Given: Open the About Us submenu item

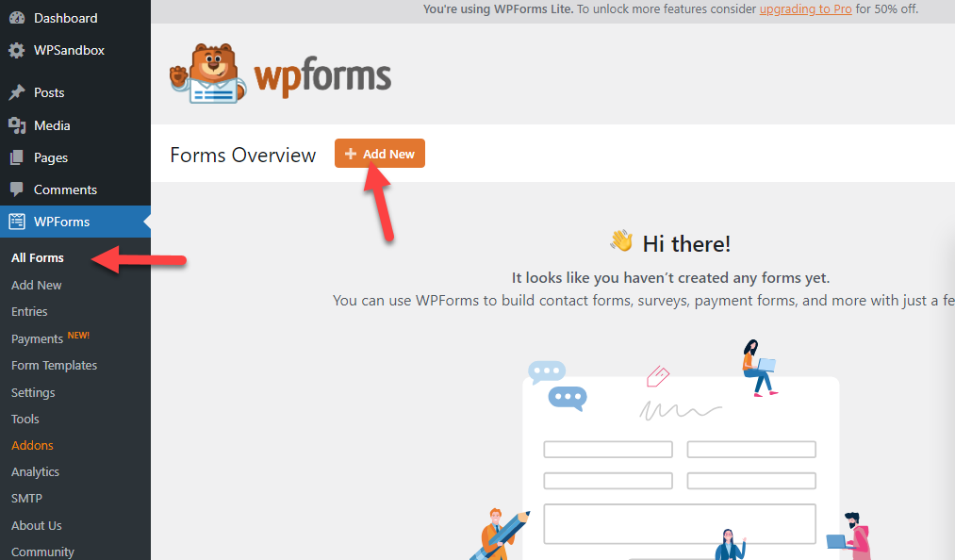Looking at the screenshot, I should [x=37, y=525].
